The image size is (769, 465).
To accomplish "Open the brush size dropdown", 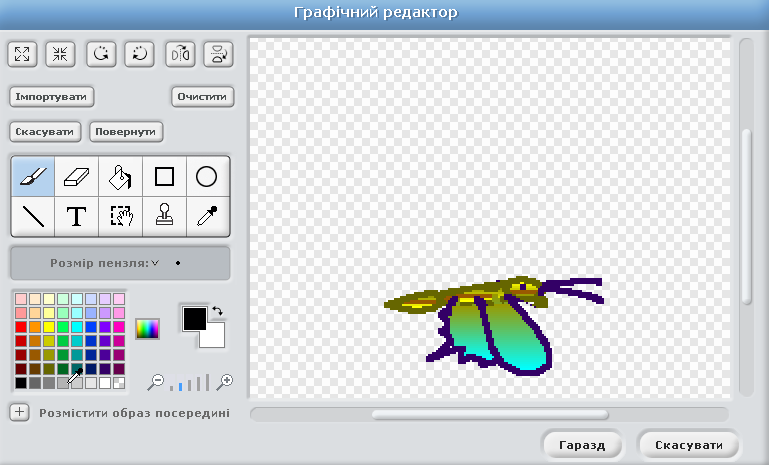I will tap(155, 263).
